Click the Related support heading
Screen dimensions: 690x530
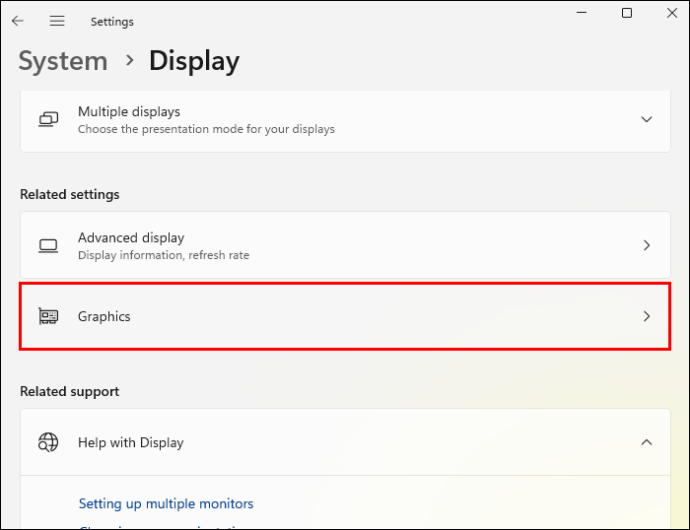coord(70,391)
